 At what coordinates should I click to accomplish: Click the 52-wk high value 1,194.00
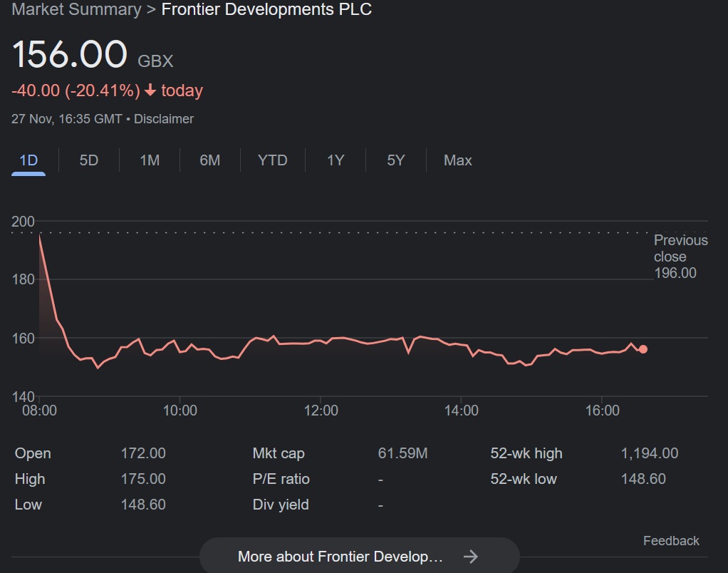pyautogui.click(x=650, y=453)
